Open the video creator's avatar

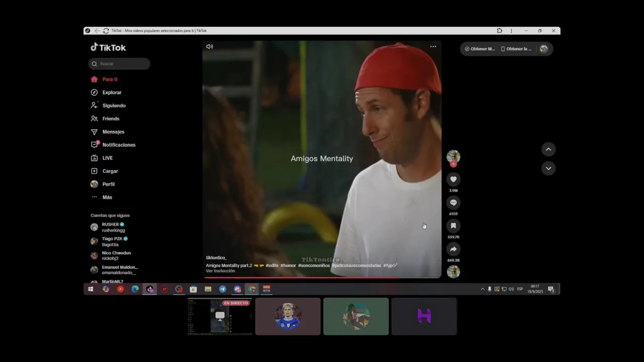pos(453,156)
